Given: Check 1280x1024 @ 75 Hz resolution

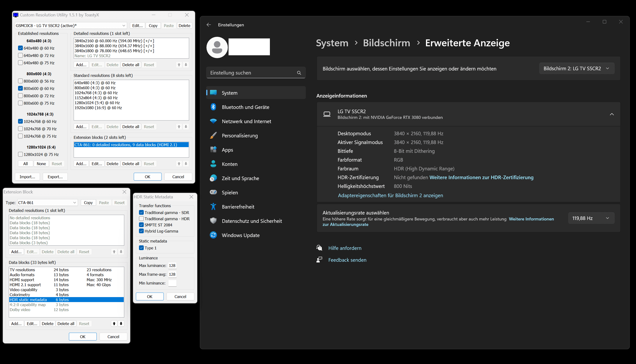Looking at the screenshot, I should (20, 154).
